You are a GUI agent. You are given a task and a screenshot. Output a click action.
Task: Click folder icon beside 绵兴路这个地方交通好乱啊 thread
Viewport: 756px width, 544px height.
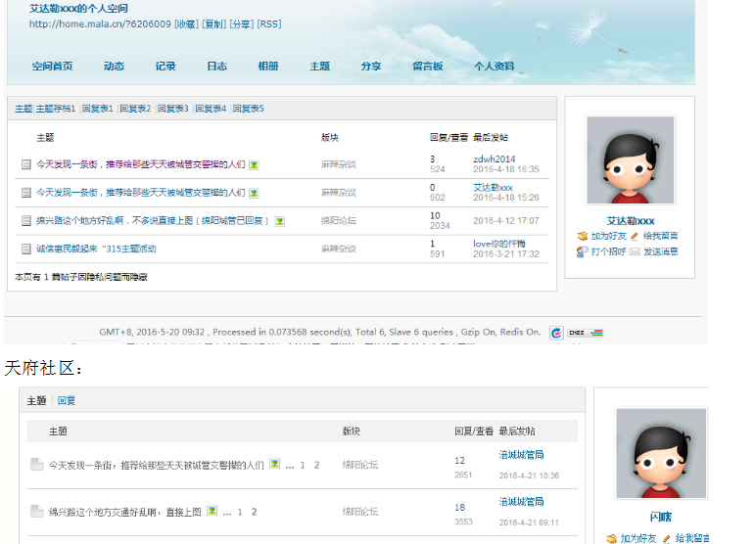(36, 512)
